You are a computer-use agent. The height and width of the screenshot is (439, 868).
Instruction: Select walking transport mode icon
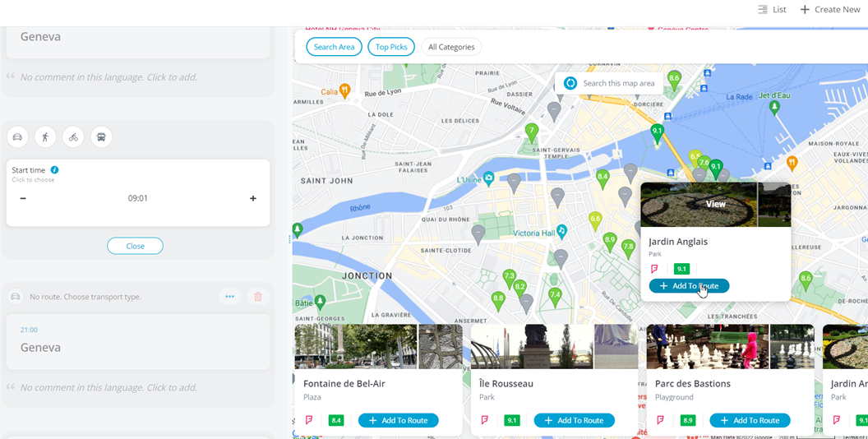[45, 136]
